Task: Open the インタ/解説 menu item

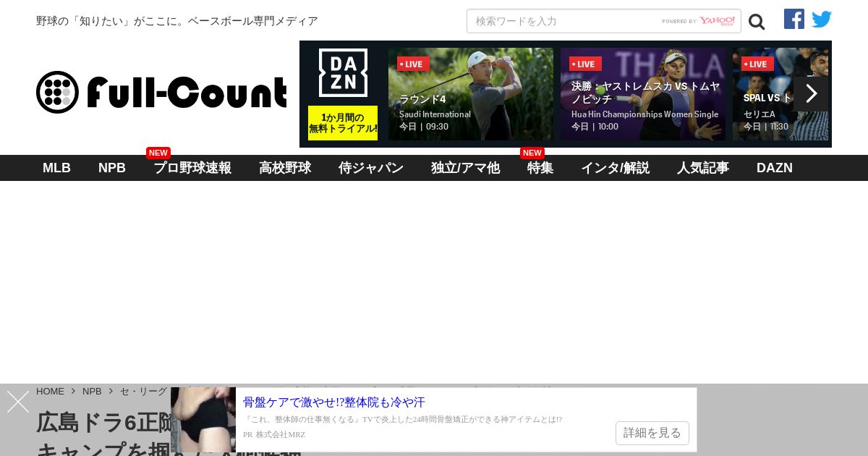Action: click(x=615, y=168)
